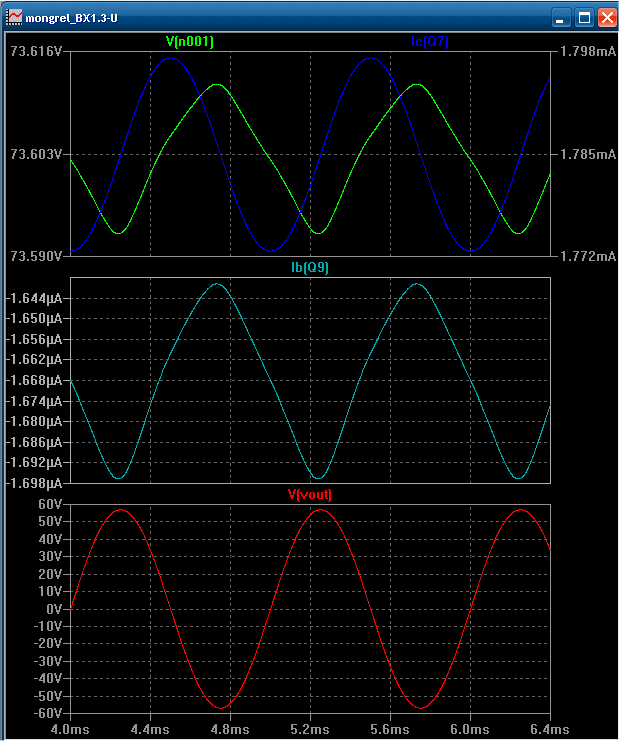Click the -30V axis label

point(48,662)
